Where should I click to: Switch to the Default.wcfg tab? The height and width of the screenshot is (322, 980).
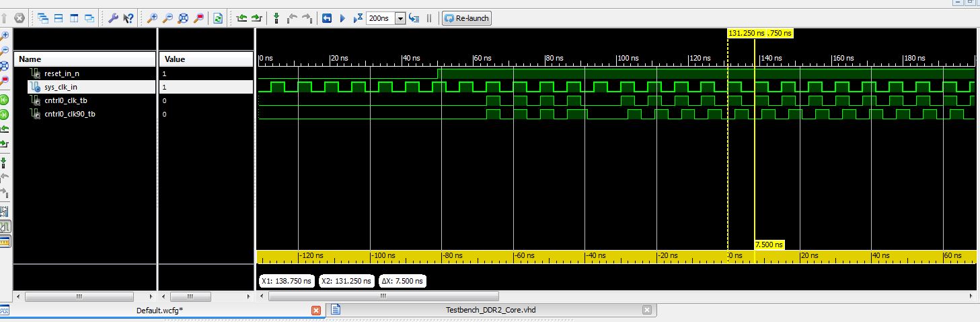(x=160, y=311)
